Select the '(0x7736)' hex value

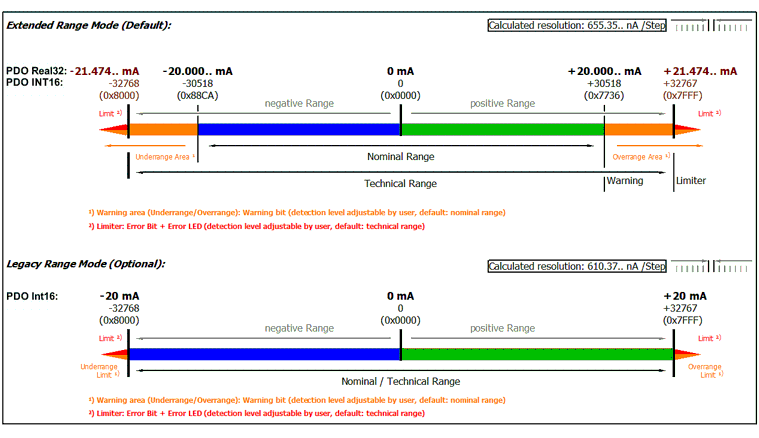[604, 95]
